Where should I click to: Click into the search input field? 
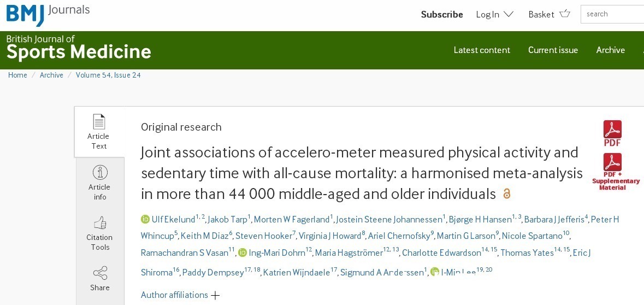[613, 14]
